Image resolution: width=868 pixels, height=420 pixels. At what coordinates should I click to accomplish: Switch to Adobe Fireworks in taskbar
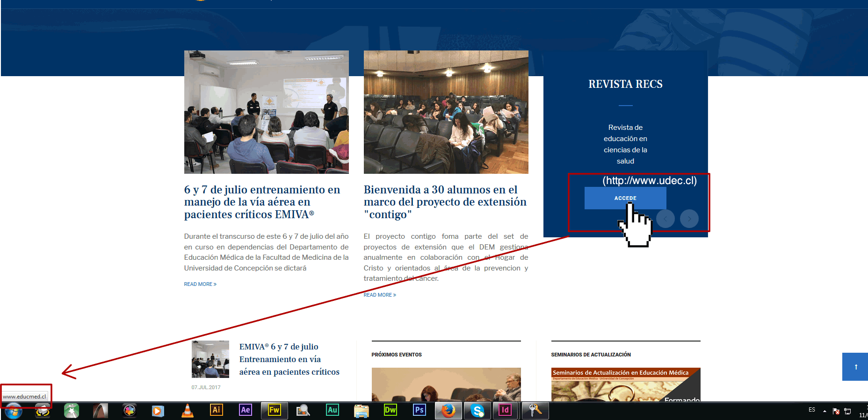[x=274, y=410]
